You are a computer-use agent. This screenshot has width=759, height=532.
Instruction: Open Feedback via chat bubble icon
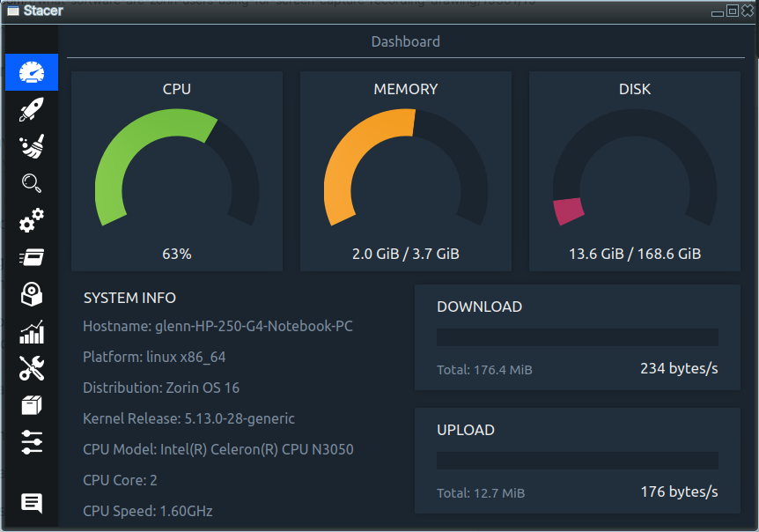32,503
